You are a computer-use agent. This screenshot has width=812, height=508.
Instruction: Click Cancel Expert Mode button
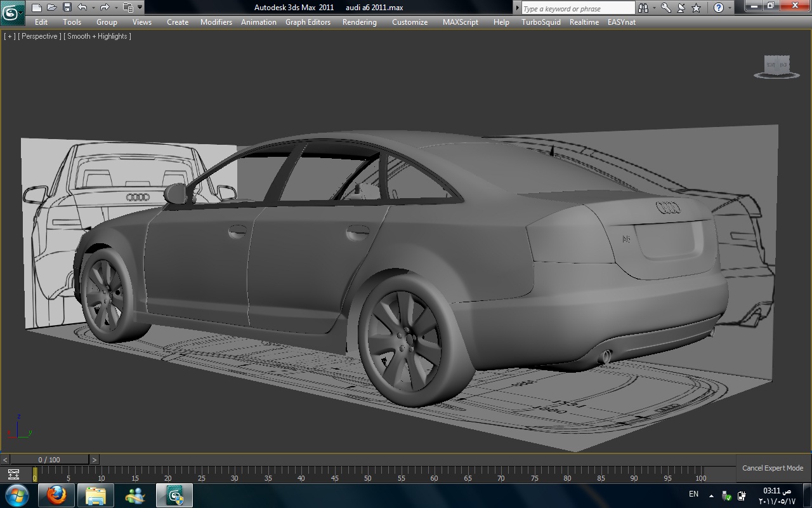click(773, 468)
